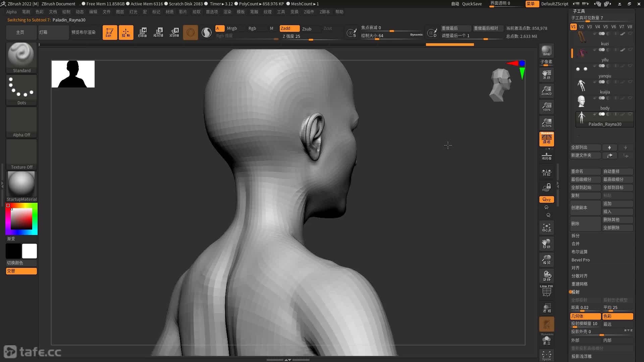This screenshot has height=362, width=644.
Task: Toggle the floor grid icon
Action: (546, 156)
